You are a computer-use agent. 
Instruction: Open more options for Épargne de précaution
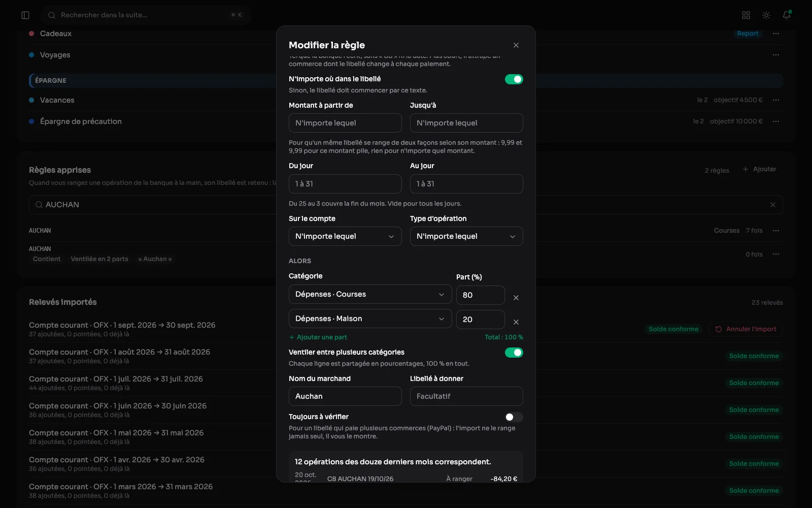pos(776,121)
